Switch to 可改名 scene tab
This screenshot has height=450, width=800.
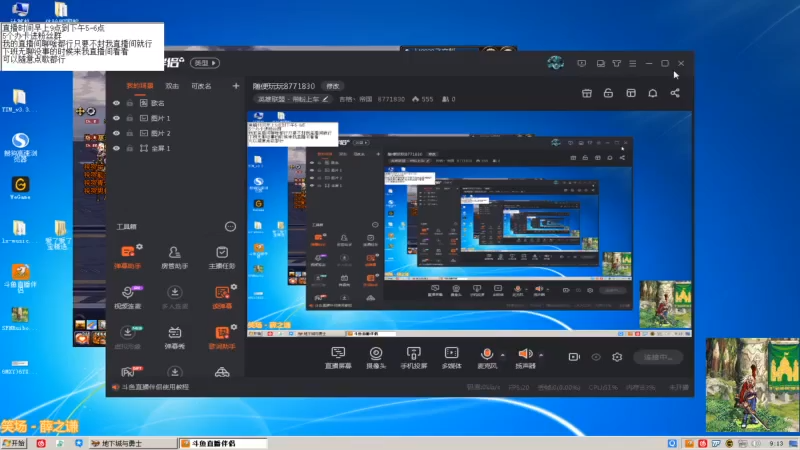[x=201, y=86]
